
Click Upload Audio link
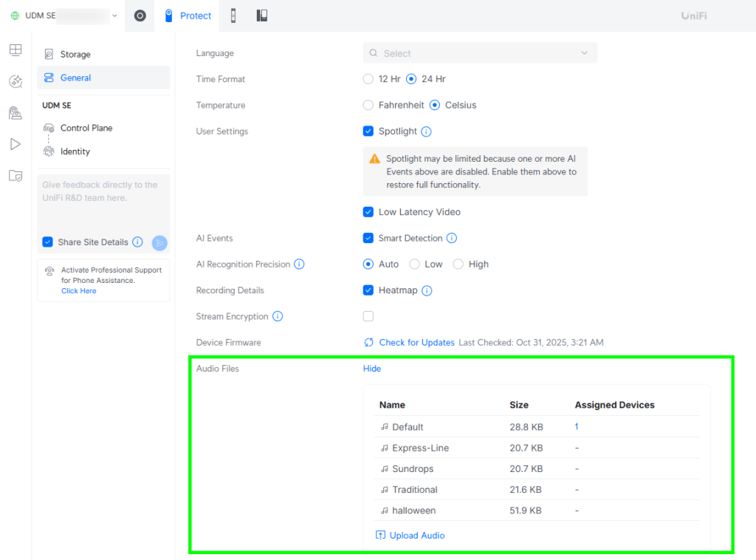(x=416, y=536)
